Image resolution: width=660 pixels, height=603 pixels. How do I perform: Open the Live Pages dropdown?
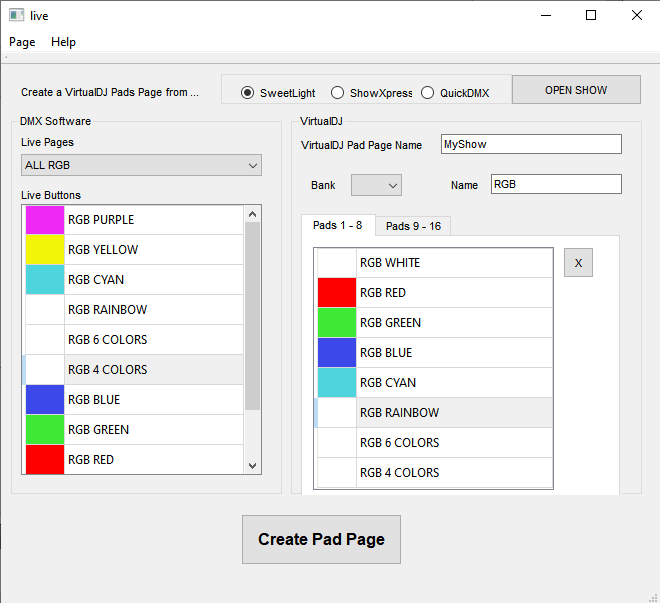click(141, 165)
